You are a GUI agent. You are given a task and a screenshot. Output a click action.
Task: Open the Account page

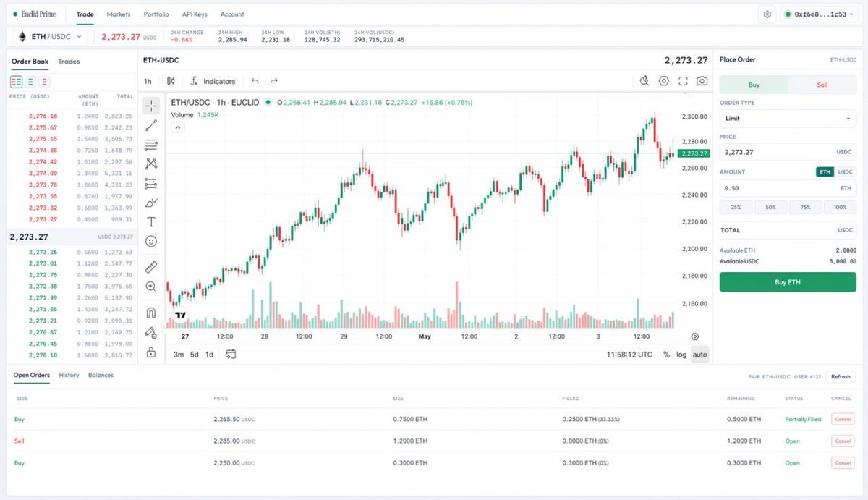232,14
